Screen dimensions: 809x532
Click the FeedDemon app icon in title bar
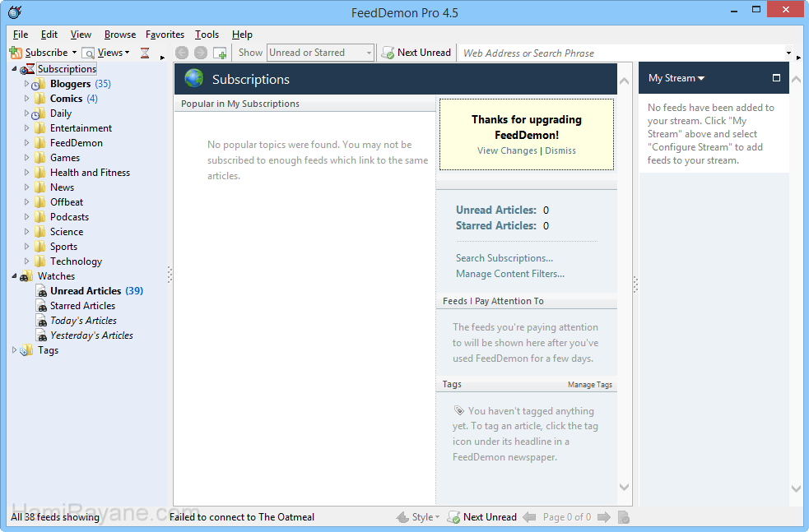16,12
